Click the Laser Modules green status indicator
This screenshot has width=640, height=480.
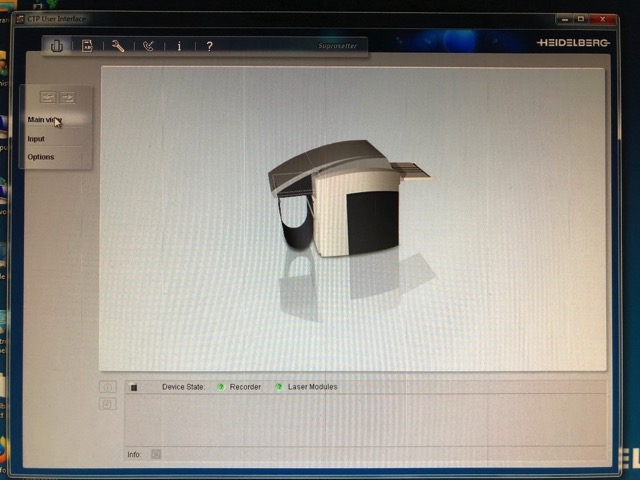(279, 387)
